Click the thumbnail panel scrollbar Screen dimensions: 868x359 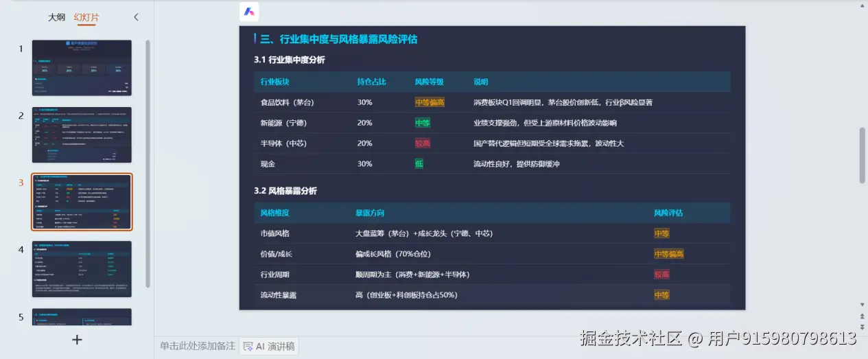point(148,163)
